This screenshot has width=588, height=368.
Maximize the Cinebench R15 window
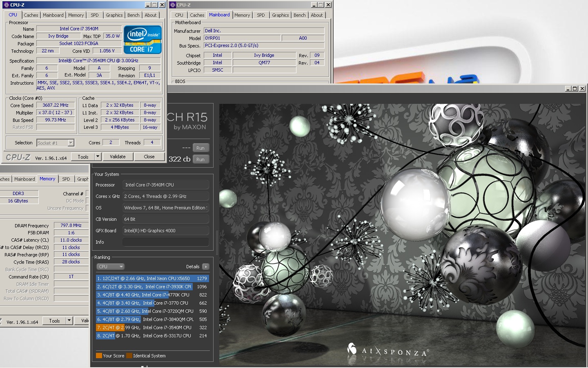(575, 89)
